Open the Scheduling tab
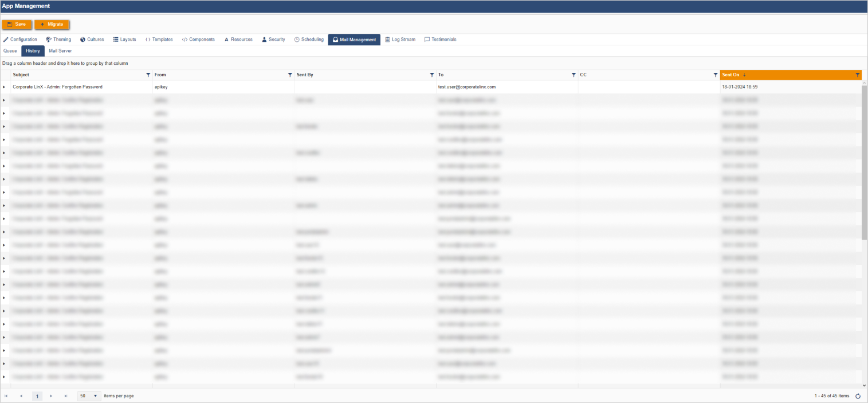The image size is (868, 403). 309,40
